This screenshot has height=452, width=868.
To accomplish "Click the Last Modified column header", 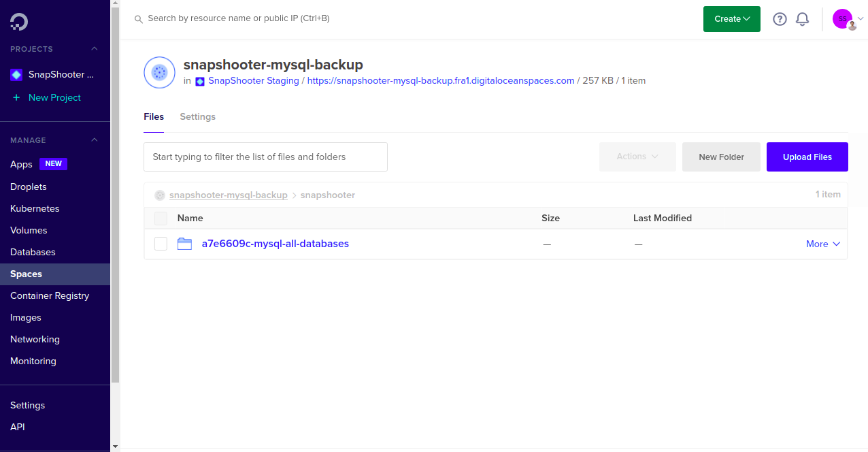I will pyautogui.click(x=663, y=218).
